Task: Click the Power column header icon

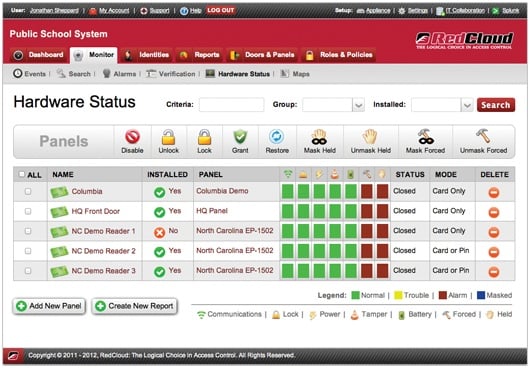Action: pyautogui.click(x=319, y=174)
